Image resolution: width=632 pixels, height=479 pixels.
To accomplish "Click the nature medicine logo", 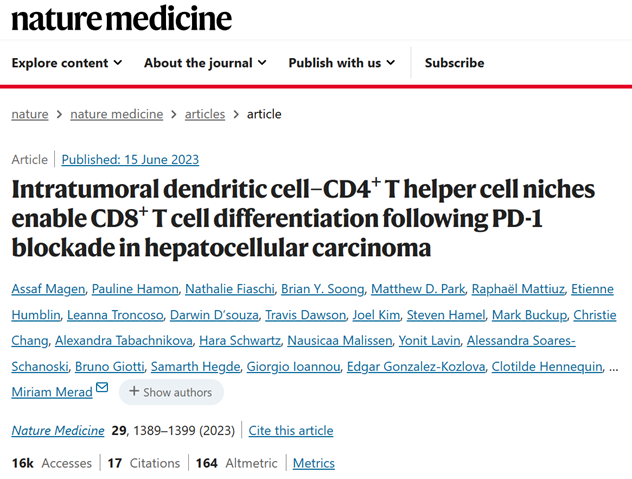I will pos(121,19).
